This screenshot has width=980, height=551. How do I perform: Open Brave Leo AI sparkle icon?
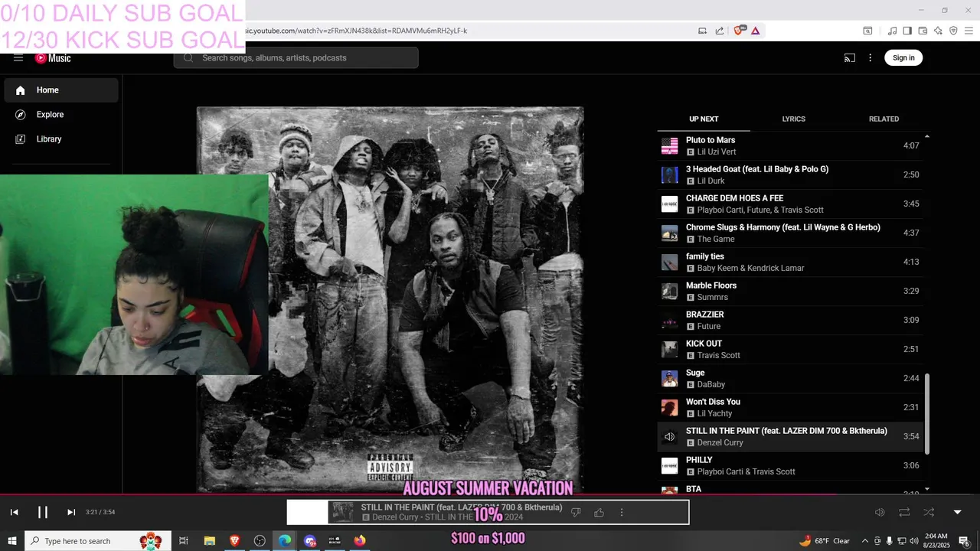coord(938,31)
